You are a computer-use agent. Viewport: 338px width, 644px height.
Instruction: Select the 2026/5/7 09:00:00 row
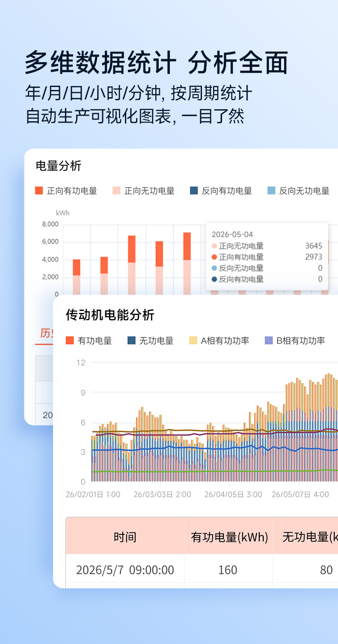202,569
